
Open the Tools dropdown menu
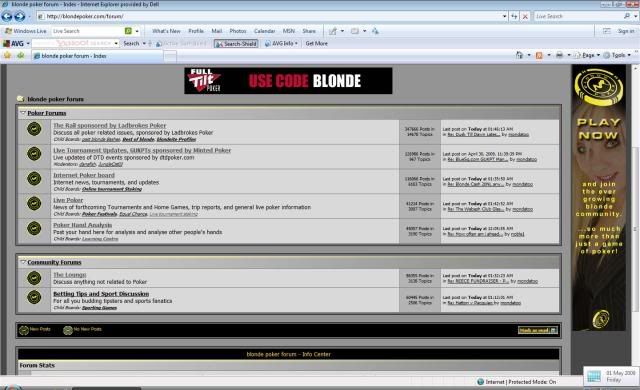pos(618,55)
